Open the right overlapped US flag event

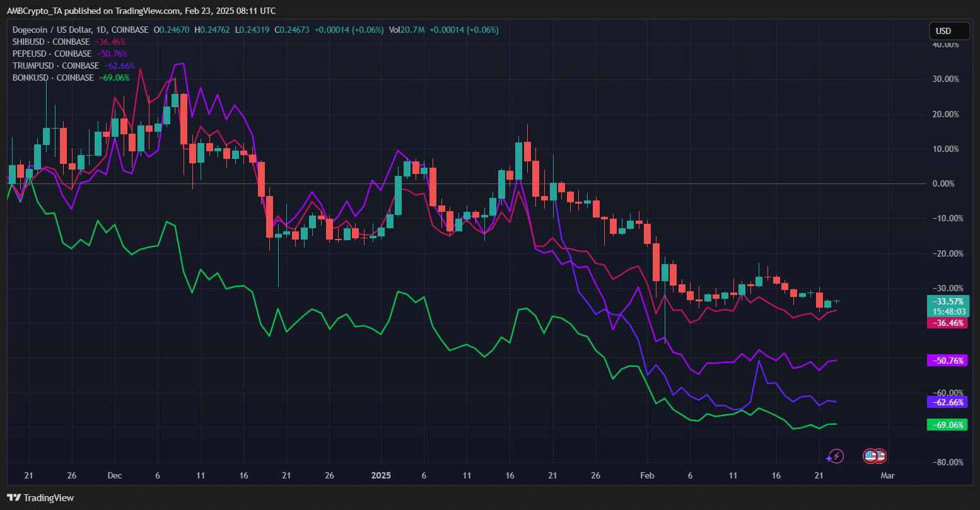point(880,455)
